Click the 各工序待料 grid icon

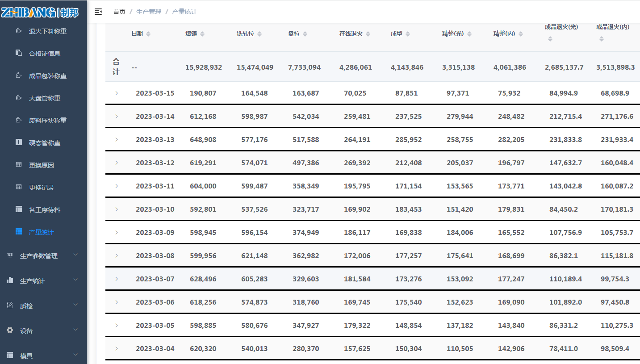pos(19,209)
